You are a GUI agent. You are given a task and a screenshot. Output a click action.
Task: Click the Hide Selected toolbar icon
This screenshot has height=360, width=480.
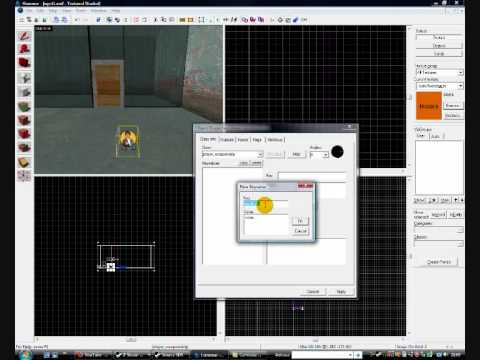click(x=136, y=20)
